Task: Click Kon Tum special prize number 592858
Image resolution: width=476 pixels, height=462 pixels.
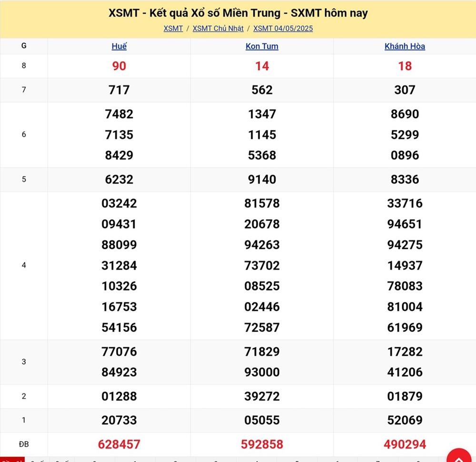Action: click(262, 444)
